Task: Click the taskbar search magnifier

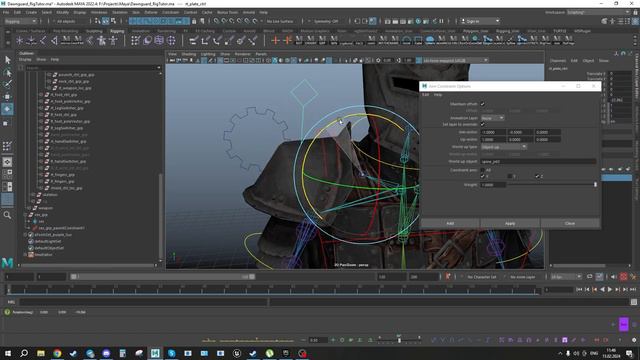Action: coord(24,353)
